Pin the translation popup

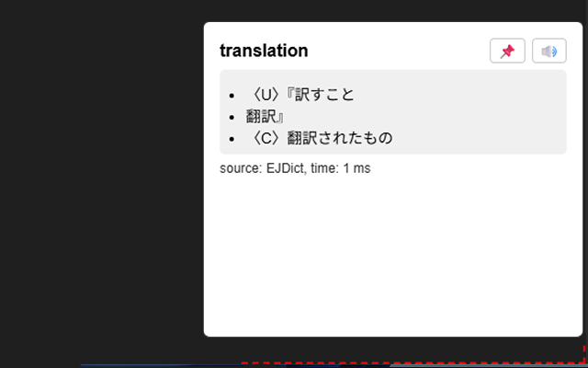point(507,52)
